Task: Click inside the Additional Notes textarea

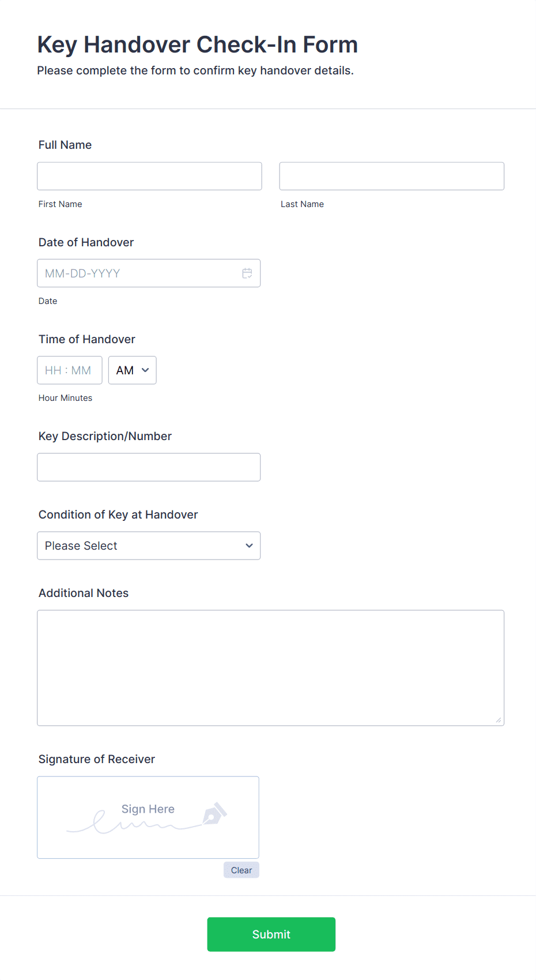Action: coord(270,667)
